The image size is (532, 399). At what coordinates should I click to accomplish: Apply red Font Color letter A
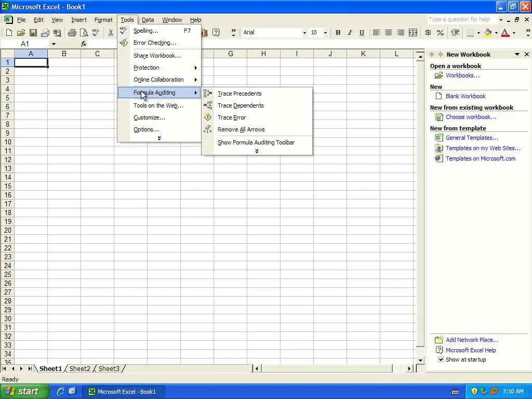point(505,33)
